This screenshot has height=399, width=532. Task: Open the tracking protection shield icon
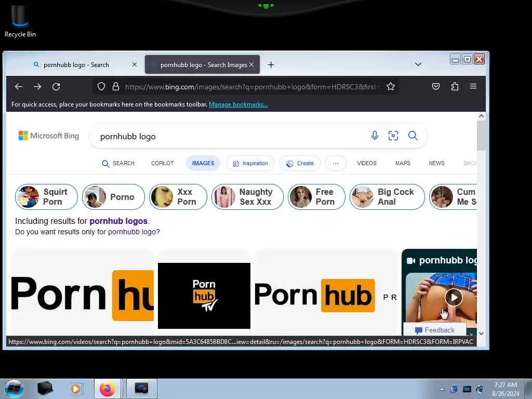pos(101,87)
